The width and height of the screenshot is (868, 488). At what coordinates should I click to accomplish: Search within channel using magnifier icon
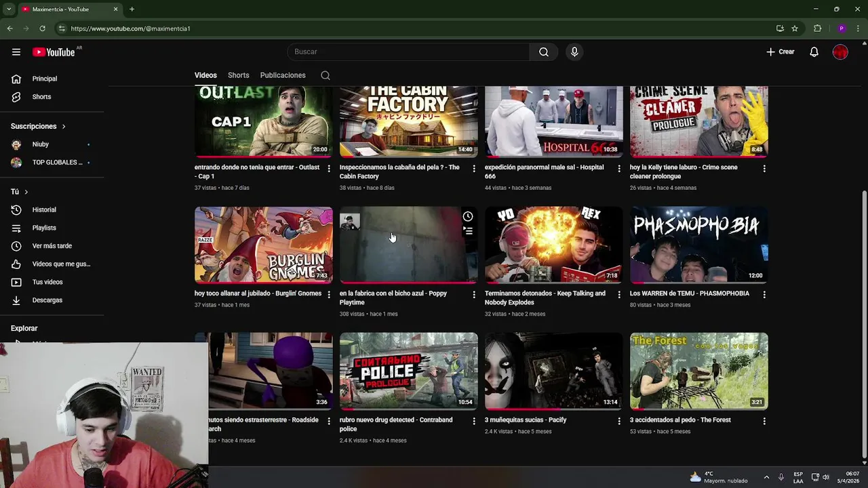tap(325, 75)
